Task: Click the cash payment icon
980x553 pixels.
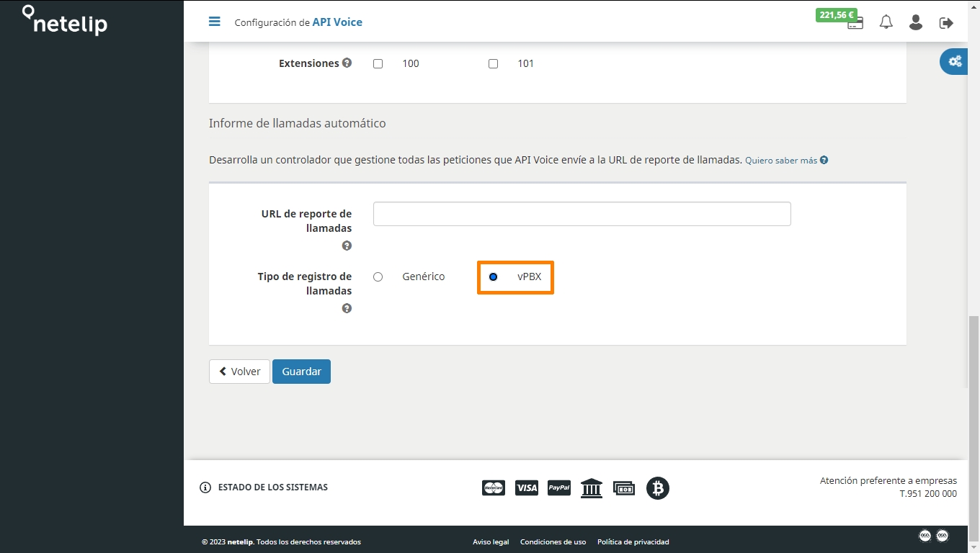Action: [624, 488]
